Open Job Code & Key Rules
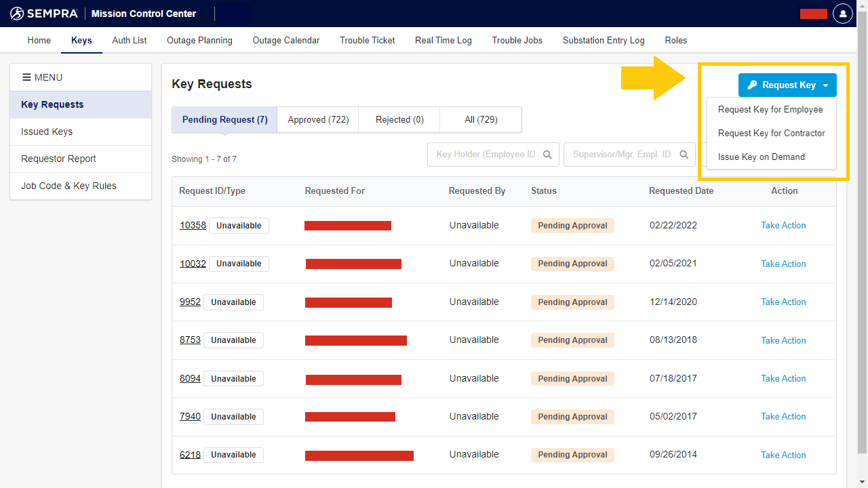868x488 pixels. point(68,186)
